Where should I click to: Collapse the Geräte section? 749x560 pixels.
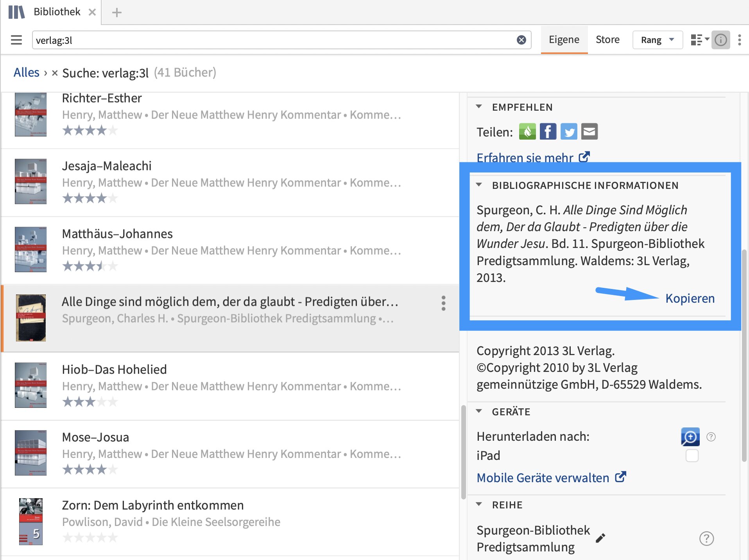coord(479,411)
